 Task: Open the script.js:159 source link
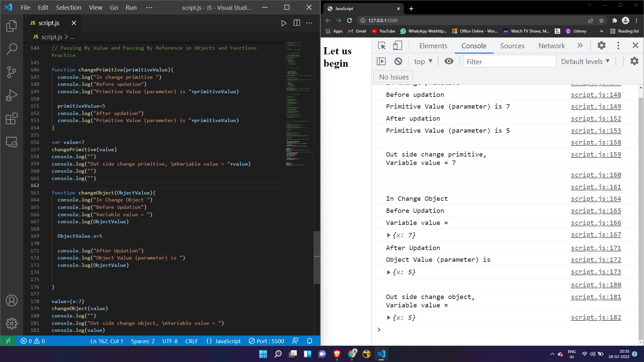596,155
